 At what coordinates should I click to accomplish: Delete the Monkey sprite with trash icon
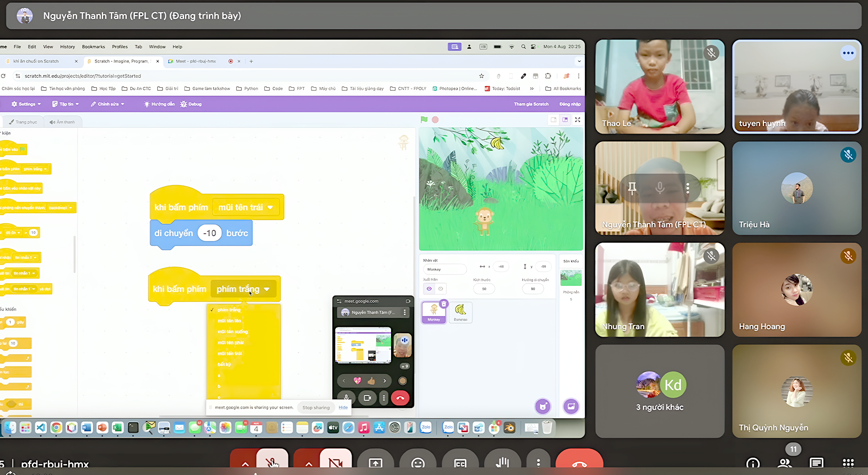[444, 304]
